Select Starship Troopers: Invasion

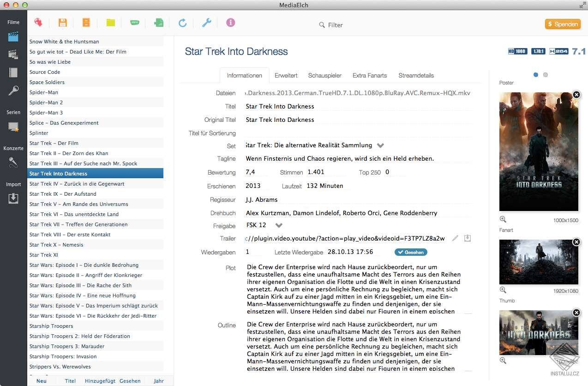click(96, 356)
